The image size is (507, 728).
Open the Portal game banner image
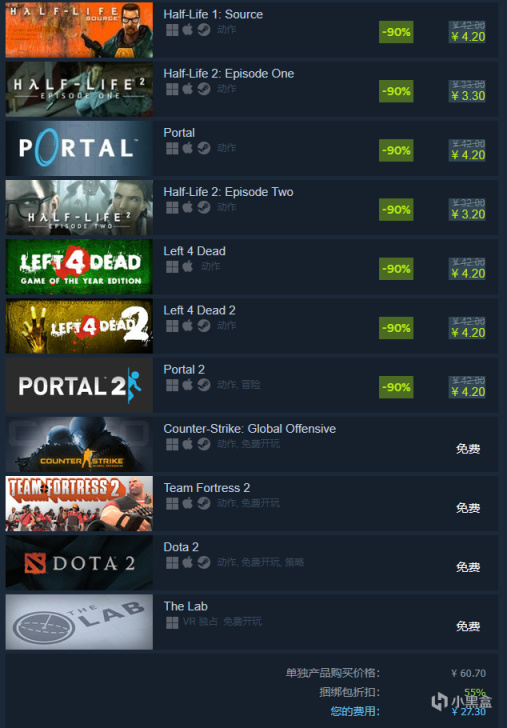[79, 149]
